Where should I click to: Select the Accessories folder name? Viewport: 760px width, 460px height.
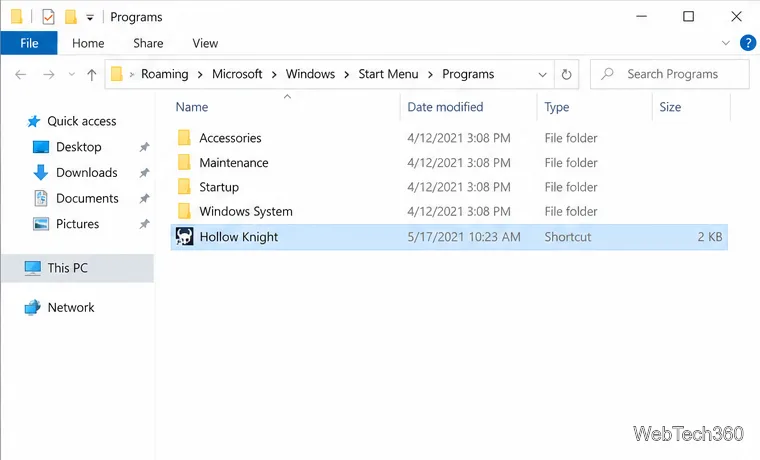pos(230,138)
